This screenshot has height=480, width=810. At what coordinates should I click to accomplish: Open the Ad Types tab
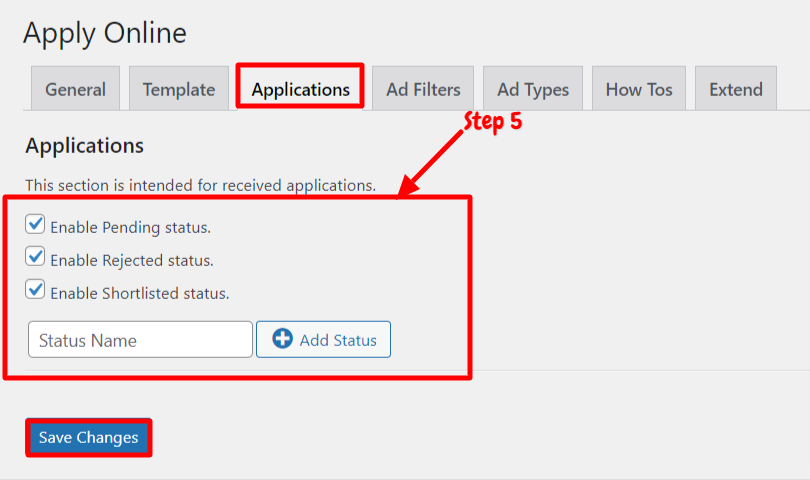pyautogui.click(x=533, y=88)
